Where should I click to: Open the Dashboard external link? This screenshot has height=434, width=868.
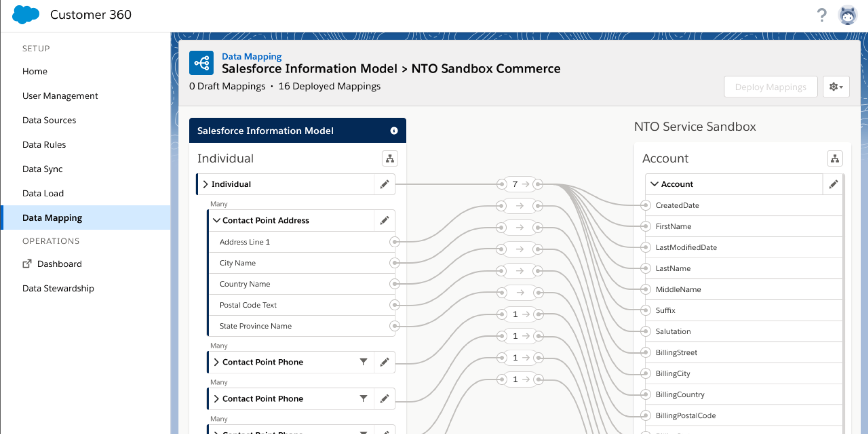click(59, 264)
